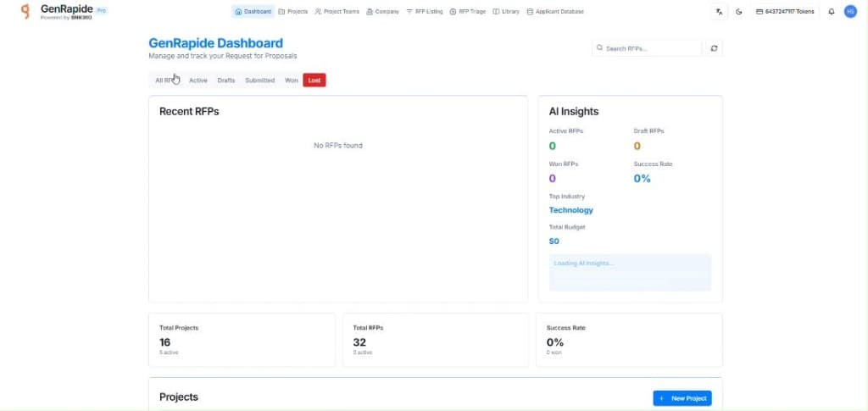Open the user profile avatar

pos(850,11)
